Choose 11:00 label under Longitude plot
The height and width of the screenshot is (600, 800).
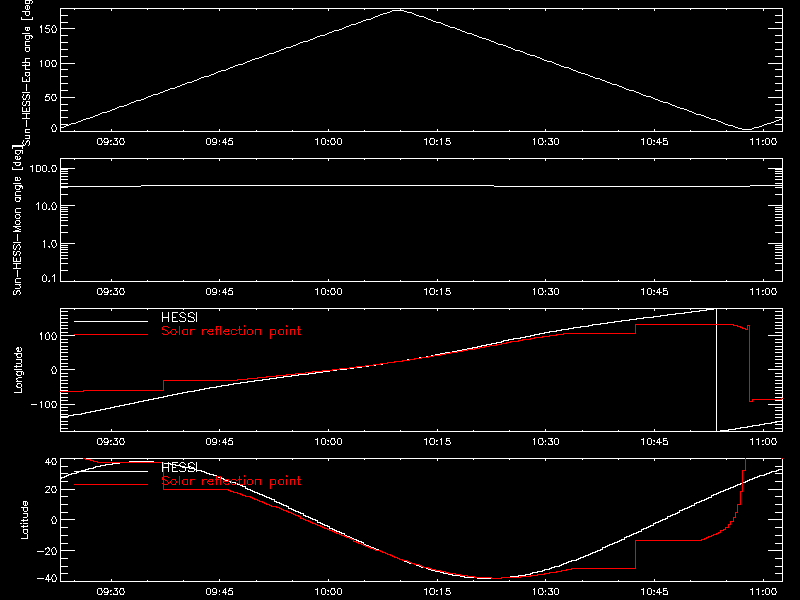(x=763, y=442)
